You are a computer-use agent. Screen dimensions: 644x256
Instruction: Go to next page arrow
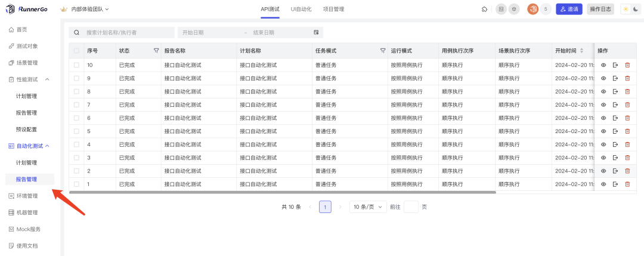click(x=340, y=207)
